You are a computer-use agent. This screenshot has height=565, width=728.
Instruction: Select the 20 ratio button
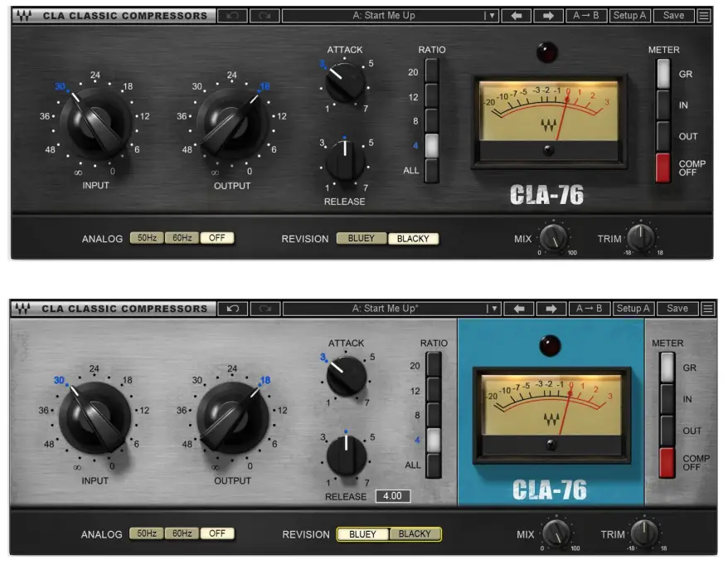(433, 69)
